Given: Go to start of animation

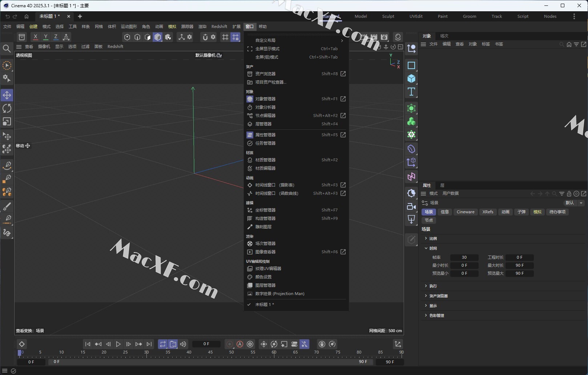Looking at the screenshot, I should click(88, 344).
